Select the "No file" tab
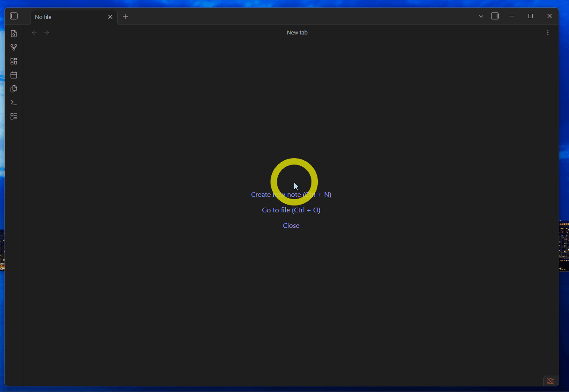Viewport: 569px width, 392px height. coord(65,17)
